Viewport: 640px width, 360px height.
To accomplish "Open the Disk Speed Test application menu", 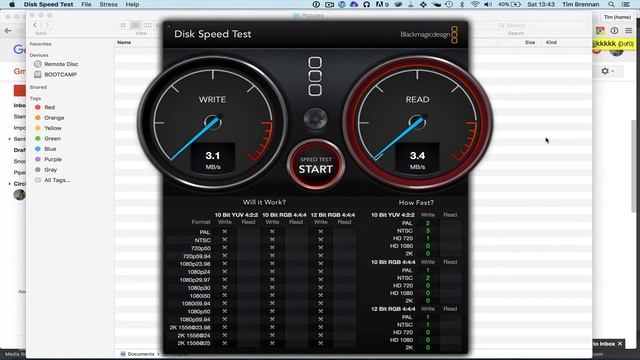I will coord(49,4).
